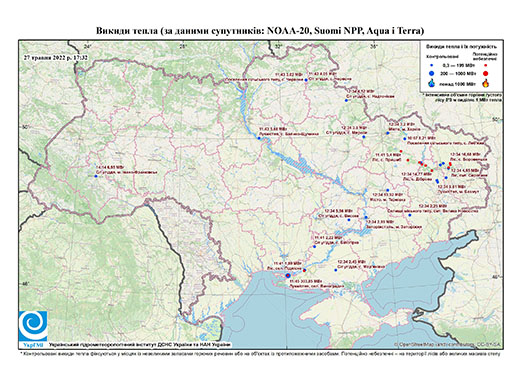The image size is (520, 368).
Task: Select blue marker beside the 2.43 MW label
Action: (336, 270)
